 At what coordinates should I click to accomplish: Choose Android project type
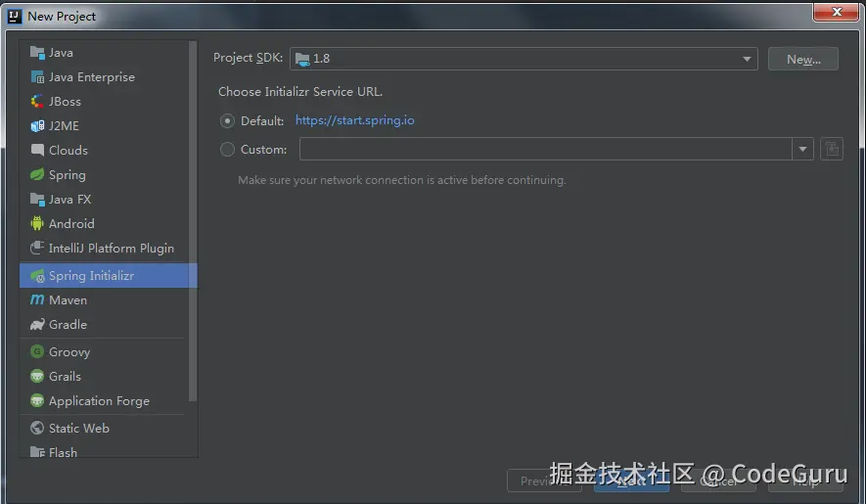[x=104, y=224]
